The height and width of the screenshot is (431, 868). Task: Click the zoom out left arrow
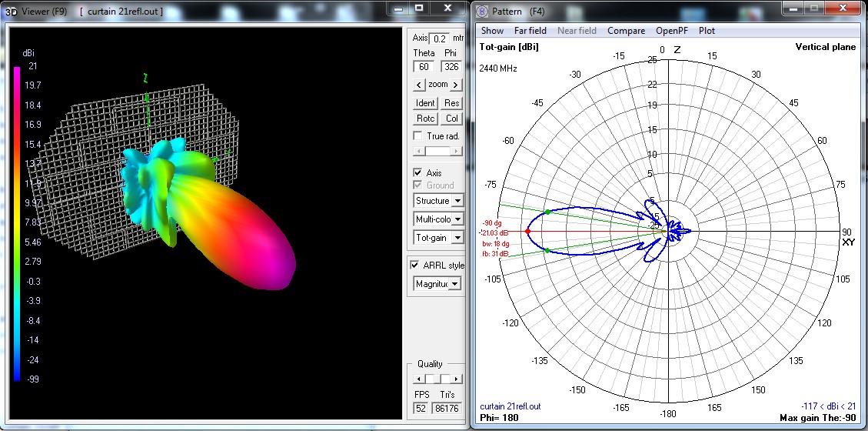tap(418, 85)
